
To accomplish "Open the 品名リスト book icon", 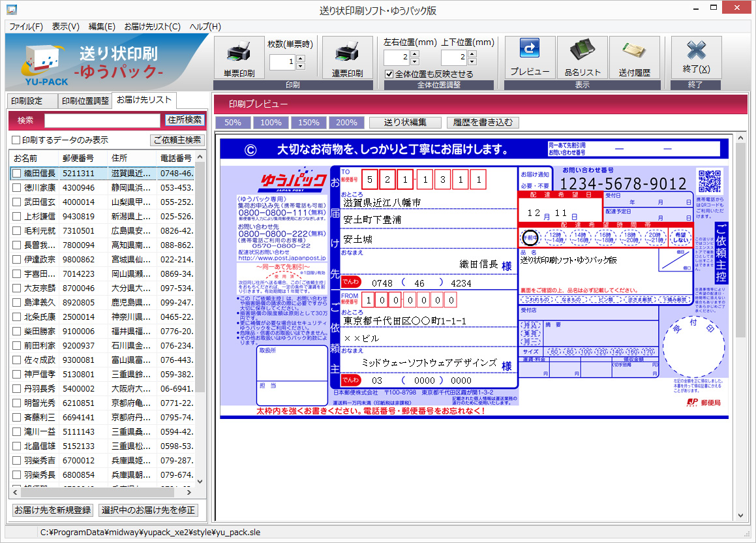I will (x=582, y=56).
